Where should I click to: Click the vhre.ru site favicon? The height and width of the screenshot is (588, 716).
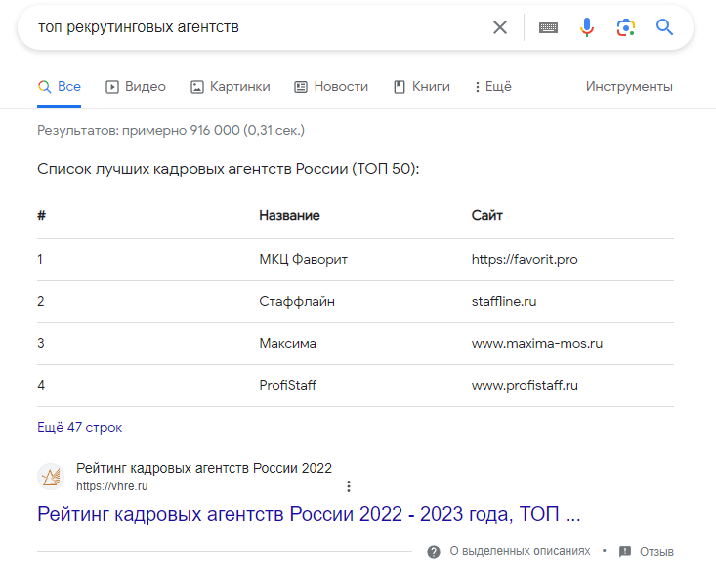click(x=51, y=477)
